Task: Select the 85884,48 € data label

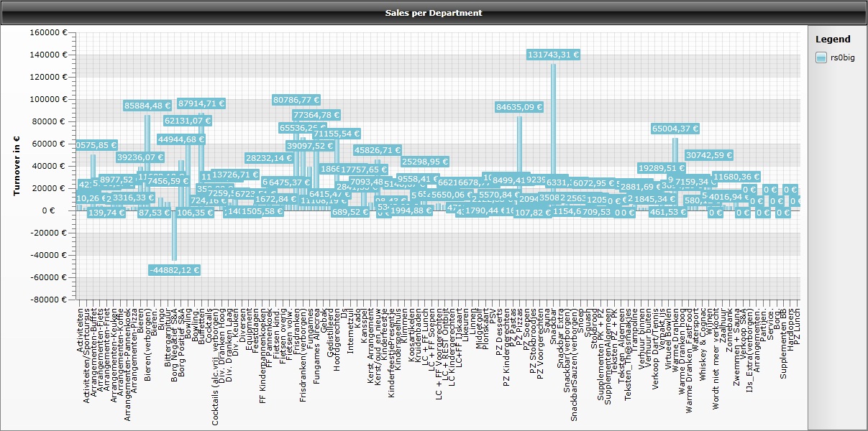Action: 148,106
